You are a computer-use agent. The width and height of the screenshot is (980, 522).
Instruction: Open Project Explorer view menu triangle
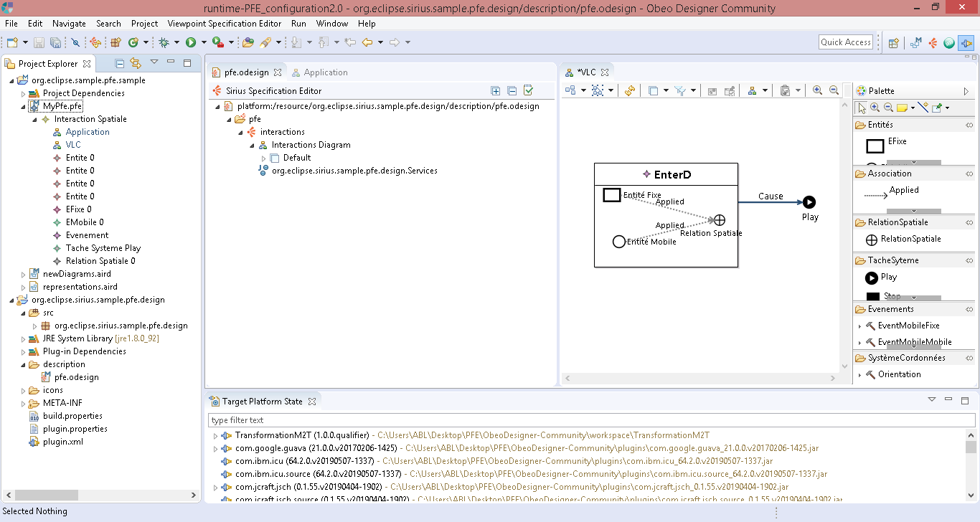[154, 62]
